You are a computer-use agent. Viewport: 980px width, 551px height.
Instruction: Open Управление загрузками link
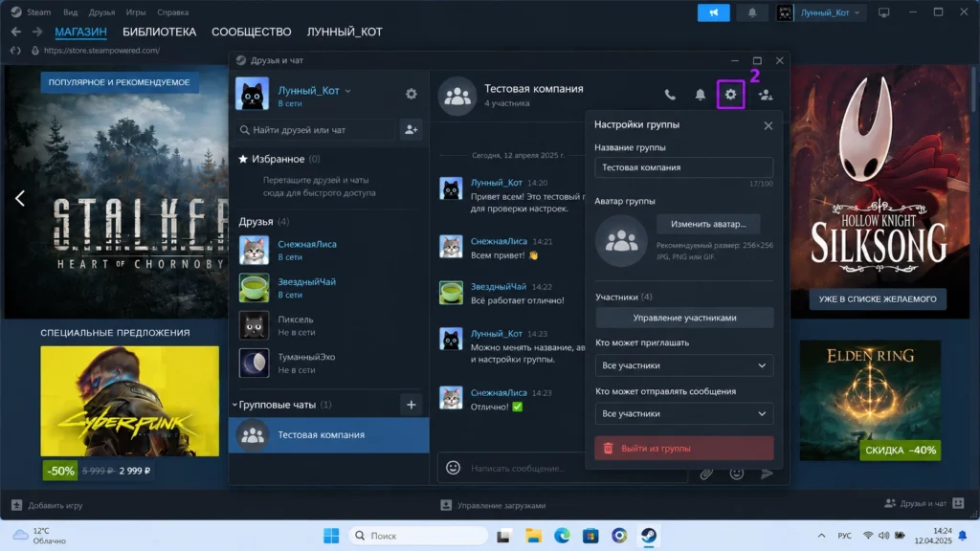(493, 505)
